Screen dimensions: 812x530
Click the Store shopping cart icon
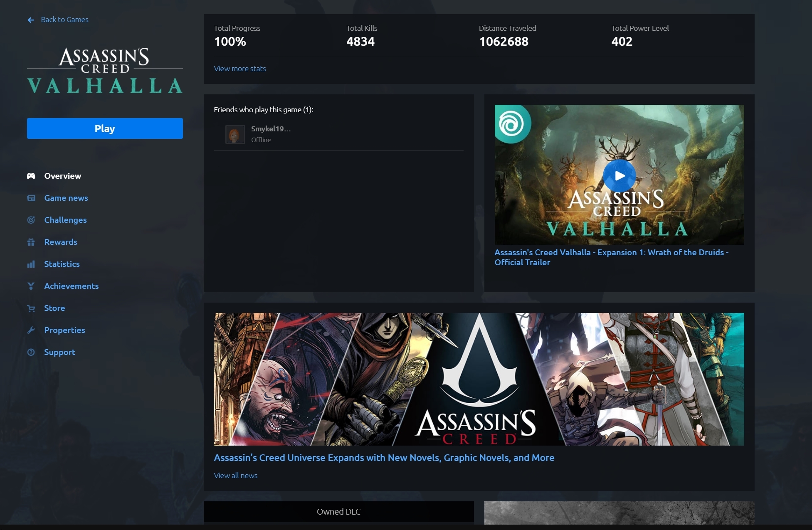coord(31,308)
